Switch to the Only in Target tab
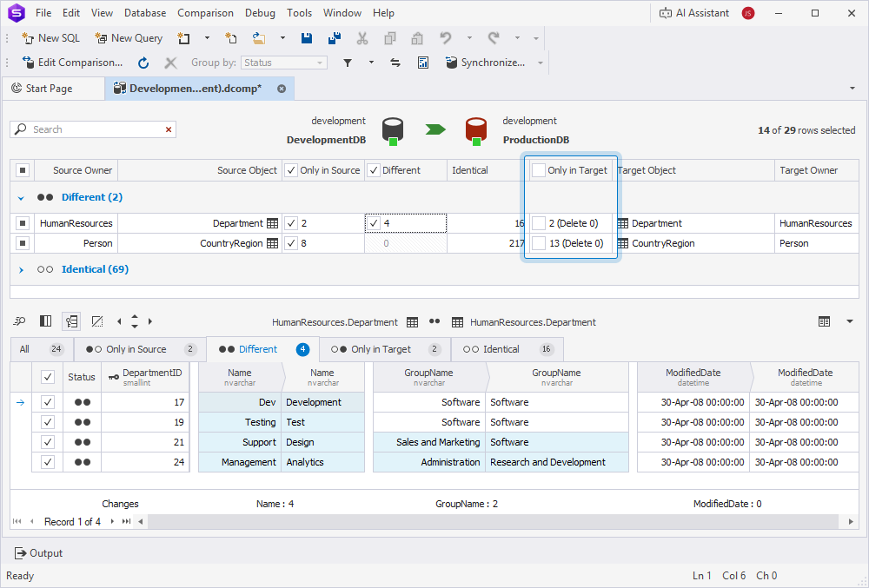 pos(381,349)
